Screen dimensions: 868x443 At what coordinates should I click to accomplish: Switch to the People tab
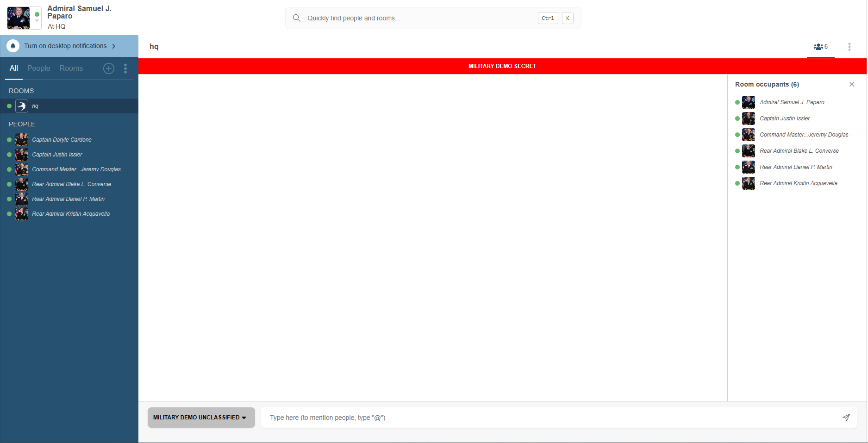(x=38, y=69)
